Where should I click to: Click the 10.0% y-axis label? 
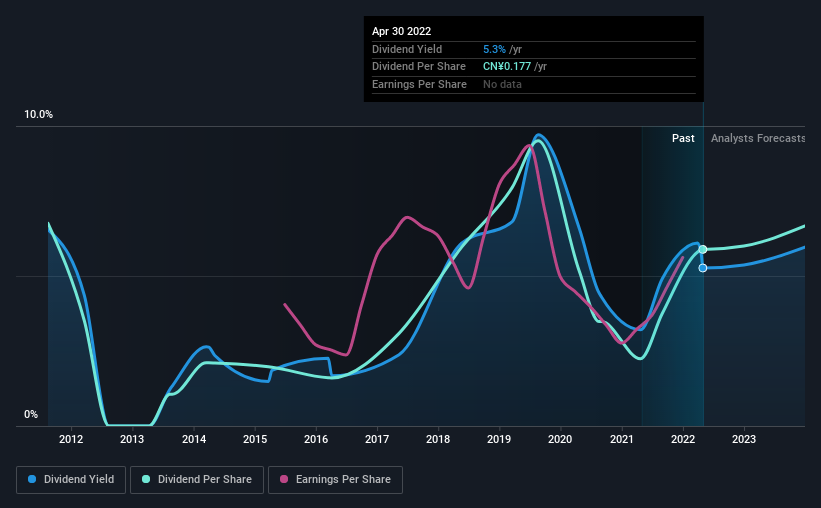tap(38, 115)
